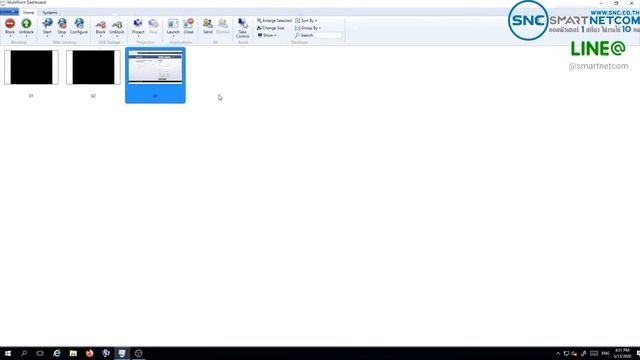Image resolution: width=640 pixels, height=360 pixels.
Task: Expand arrow under Project button
Action: (138, 36)
